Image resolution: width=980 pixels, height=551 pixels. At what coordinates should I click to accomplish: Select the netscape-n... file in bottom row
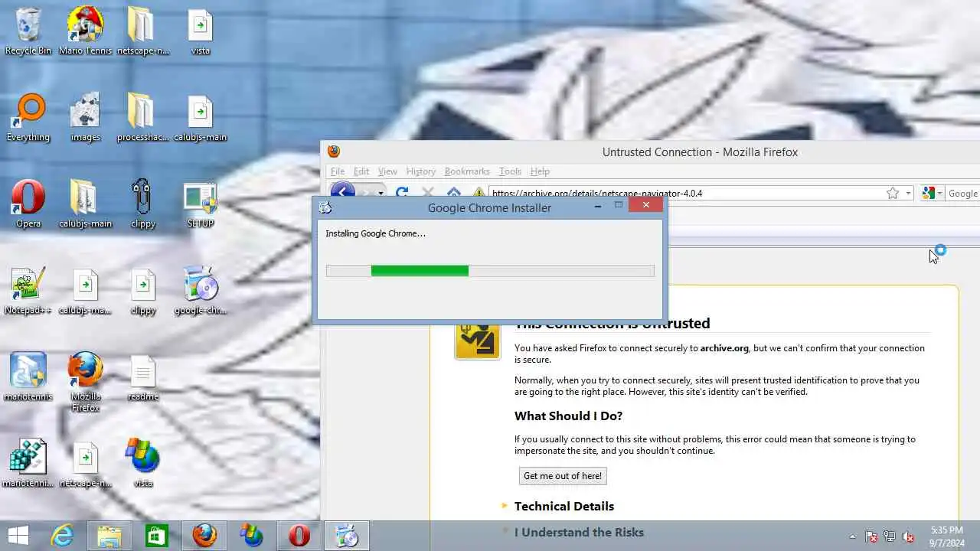(x=85, y=463)
